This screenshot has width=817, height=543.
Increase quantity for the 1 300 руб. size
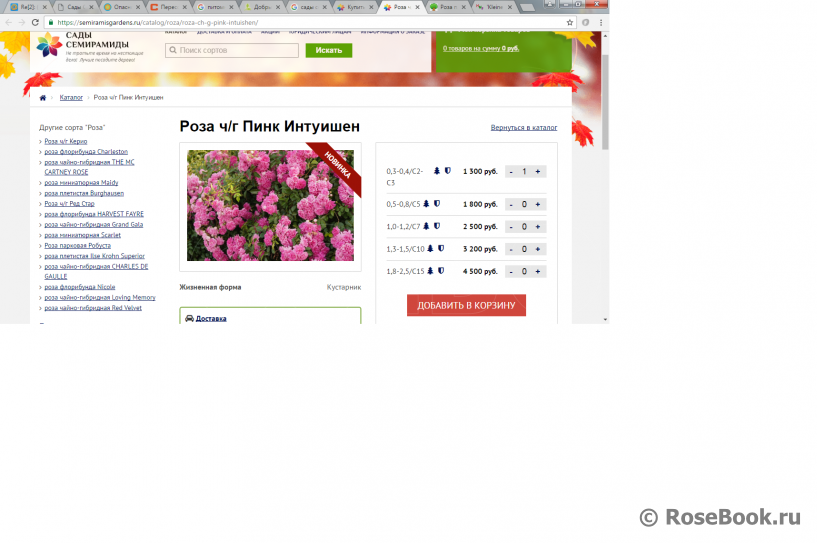(x=538, y=171)
